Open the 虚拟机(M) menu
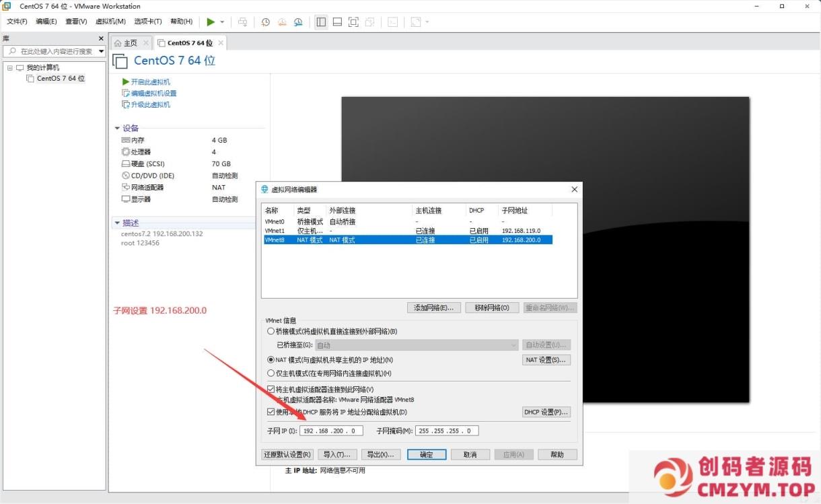 pyautogui.click(x=110, y=22)
